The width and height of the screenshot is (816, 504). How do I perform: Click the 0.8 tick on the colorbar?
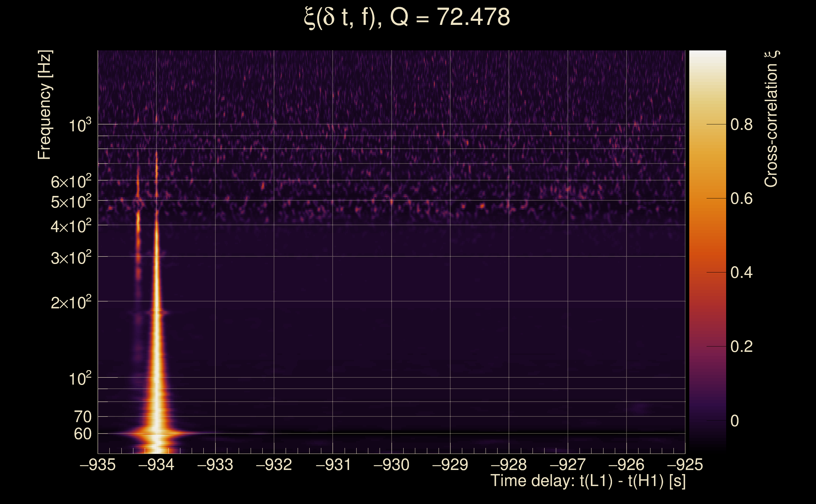click(x=741, y=125)
